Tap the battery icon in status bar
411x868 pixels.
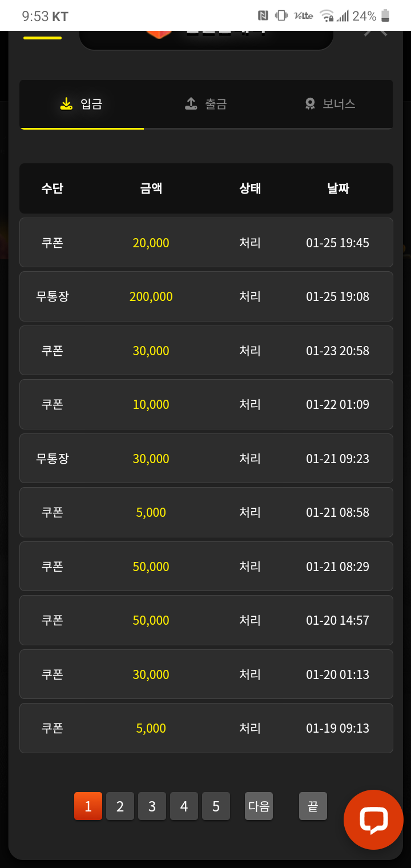[386, 16]
